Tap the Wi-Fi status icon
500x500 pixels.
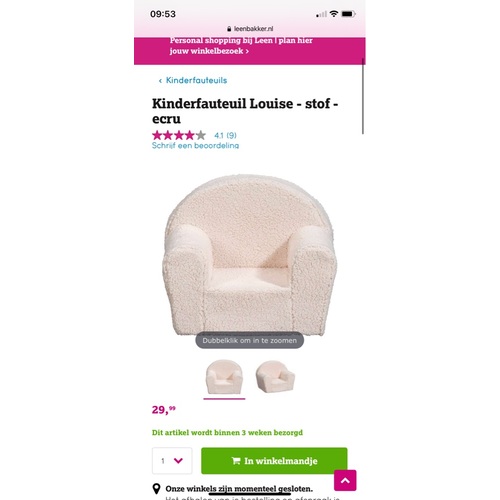tap(333, 14)
